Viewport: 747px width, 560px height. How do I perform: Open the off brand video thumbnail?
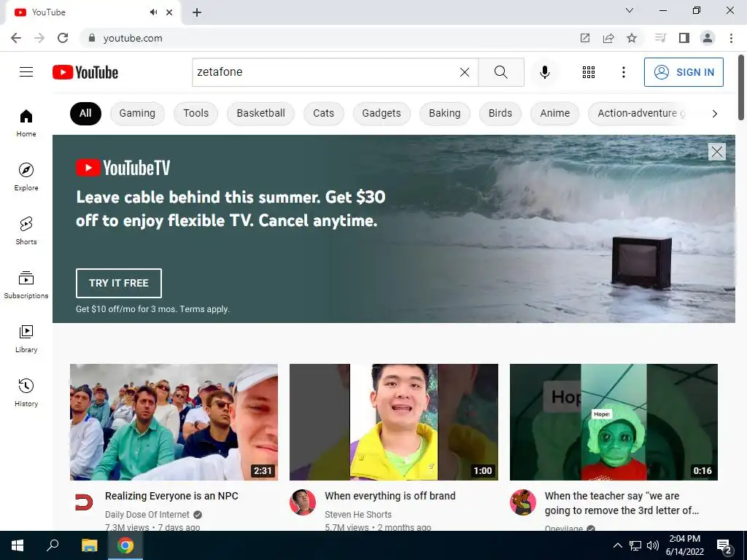point(393,422)
